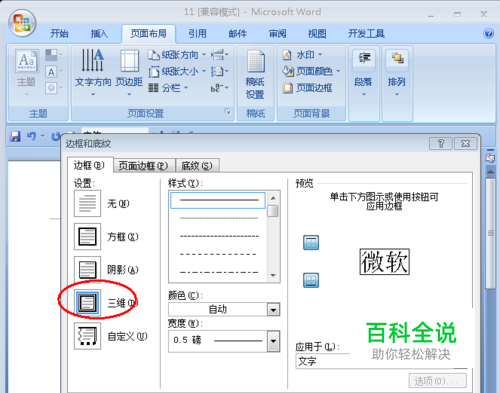The image size is (500, 393).
Task: Click document vertical scrollbar thumb
Action: coord(490,233)
